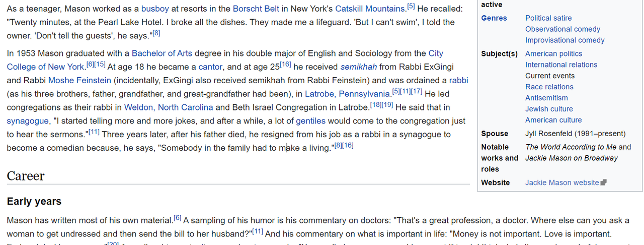The height and width of the screenshot is (245, 644).
Task: Open the busboy link
Action: point(155,9)
